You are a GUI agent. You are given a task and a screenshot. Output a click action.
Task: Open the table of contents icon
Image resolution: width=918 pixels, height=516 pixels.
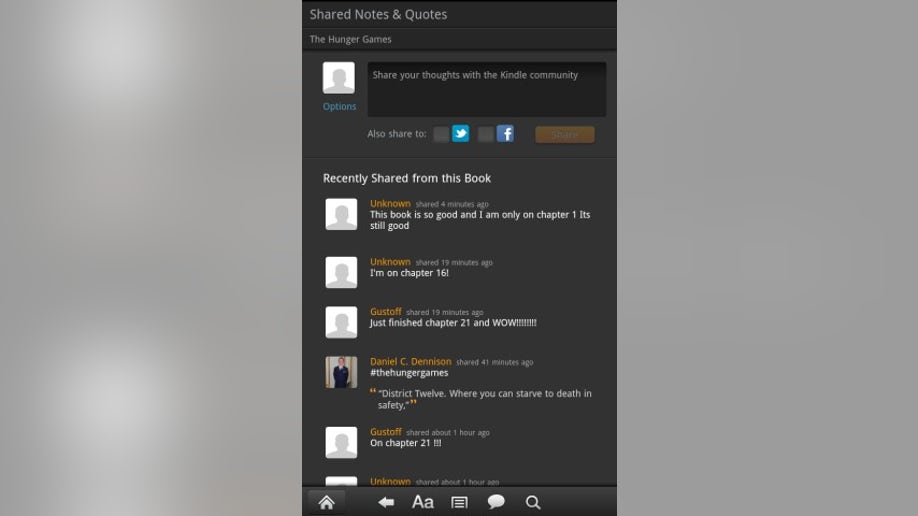(460, 503)
